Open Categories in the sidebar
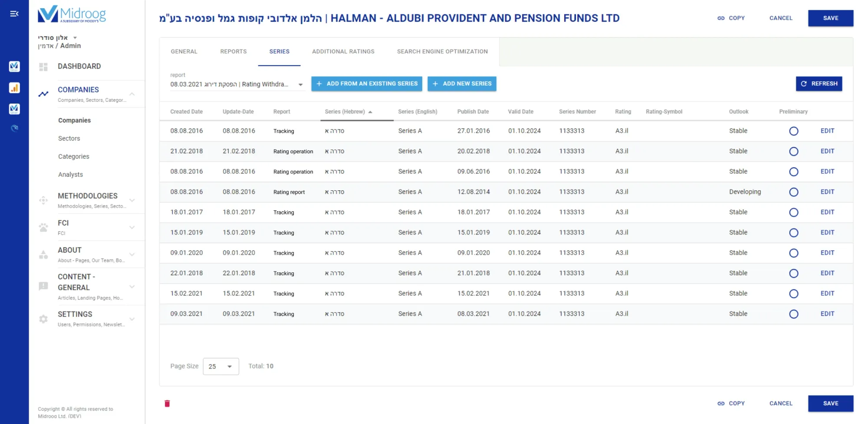Screen dimensions: 868x424 point(74,157)
